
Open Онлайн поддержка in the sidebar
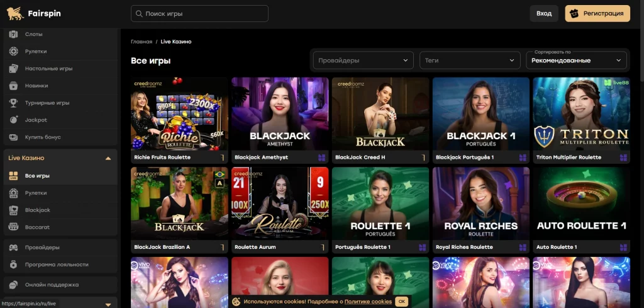pos(60,285)
